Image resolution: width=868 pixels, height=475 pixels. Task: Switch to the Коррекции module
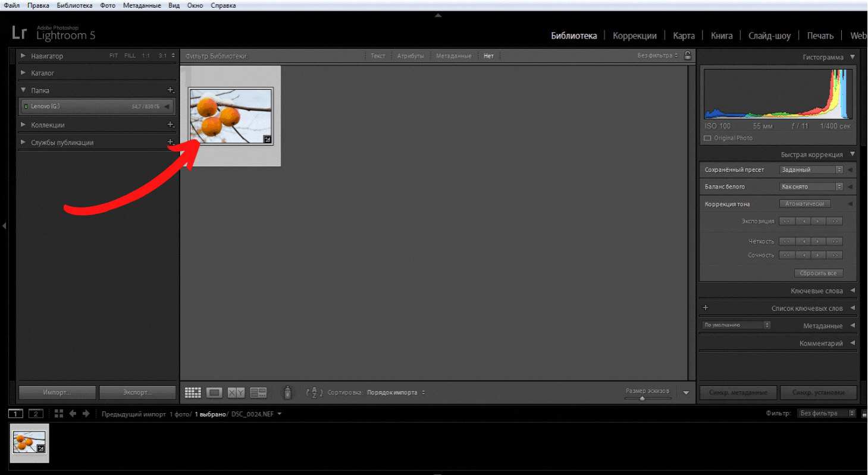(x=634, y=36)
